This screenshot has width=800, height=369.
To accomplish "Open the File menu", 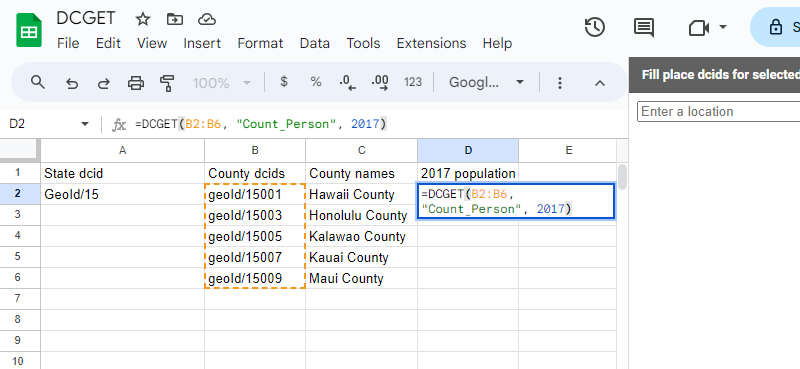I will pos(68,43).
